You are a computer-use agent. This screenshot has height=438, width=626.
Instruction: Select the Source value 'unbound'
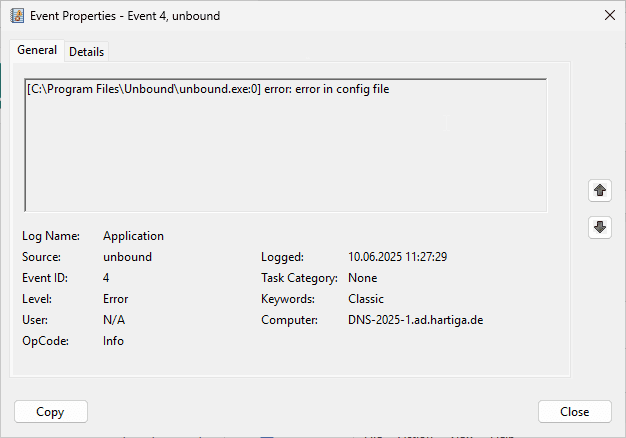click(127, 257)
